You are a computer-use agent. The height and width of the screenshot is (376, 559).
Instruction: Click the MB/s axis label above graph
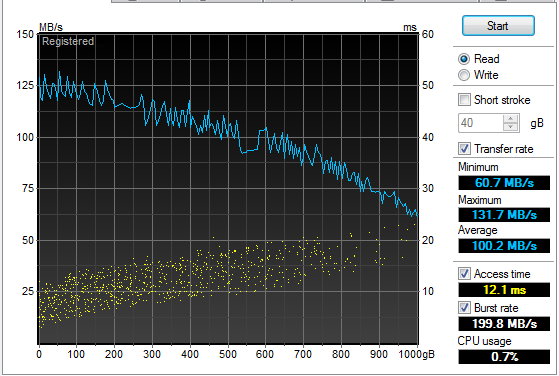pyautogui.click(x=51, y=27)
